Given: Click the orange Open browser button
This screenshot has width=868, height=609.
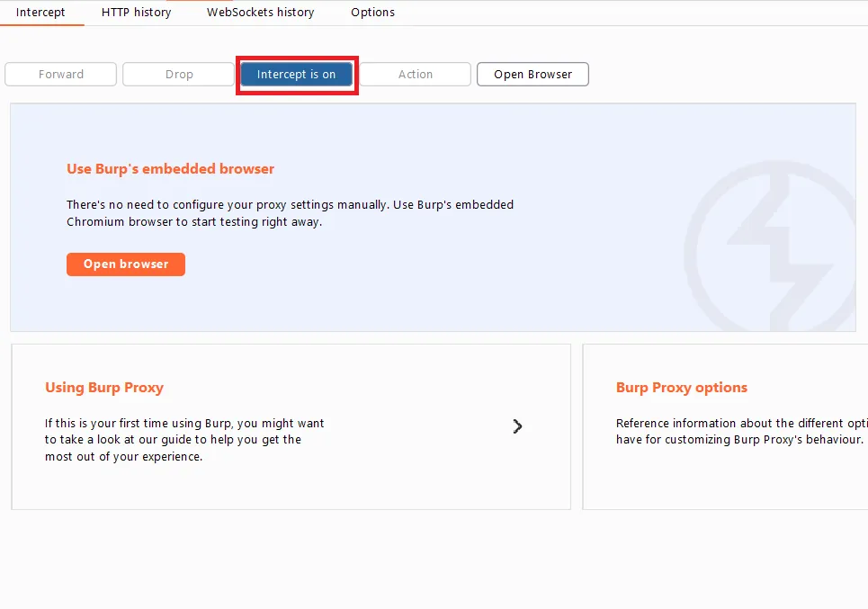Looking at the screenshot, I should click(126, 264).
